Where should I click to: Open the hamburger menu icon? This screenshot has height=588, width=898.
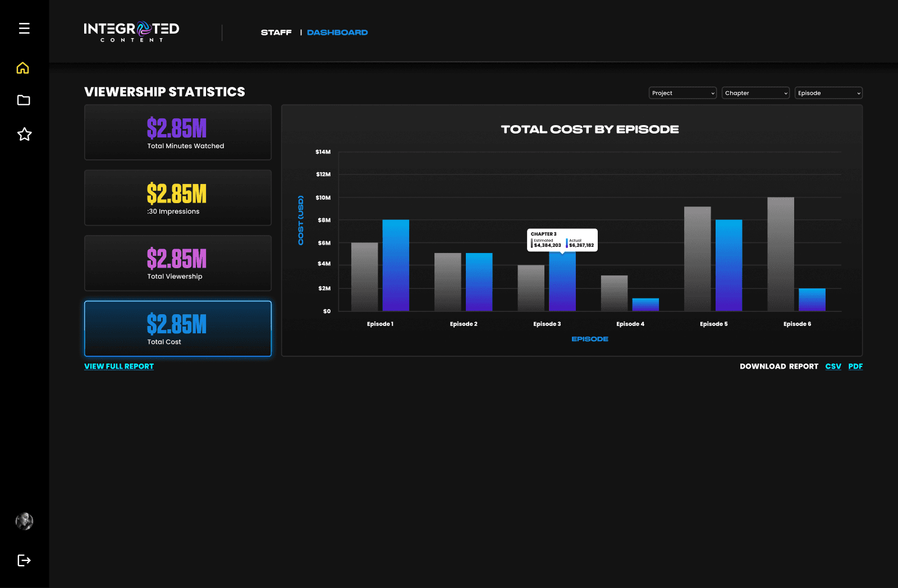(24, 28)
